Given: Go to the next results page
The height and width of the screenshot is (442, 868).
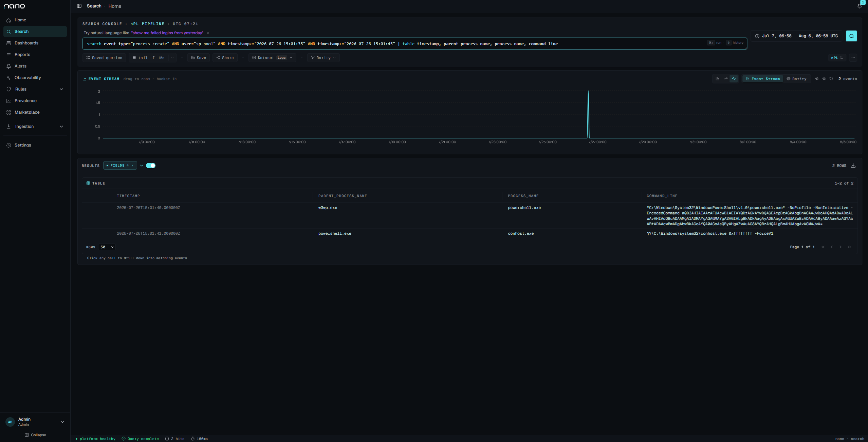Looking at the screenshot, I should click(841, 247).
